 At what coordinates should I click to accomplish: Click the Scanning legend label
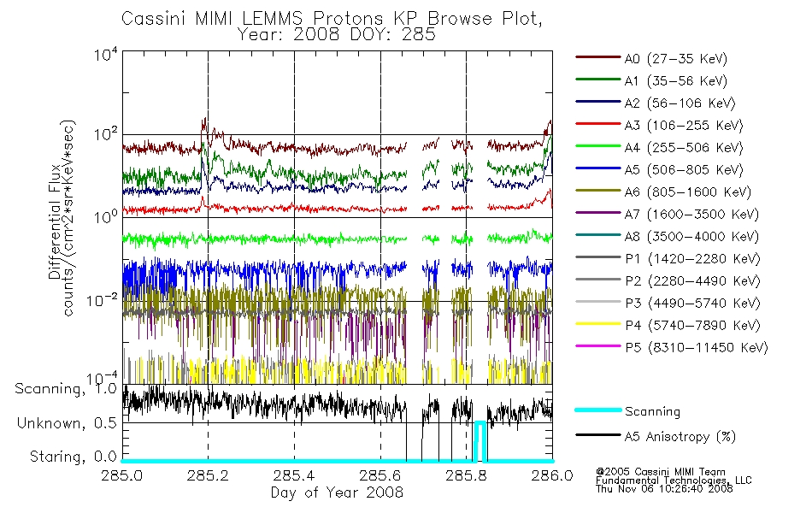[x=652, y=412]
